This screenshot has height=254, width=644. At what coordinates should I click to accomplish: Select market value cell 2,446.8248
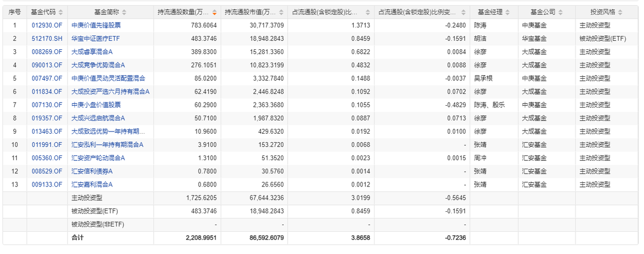(268, 91)
